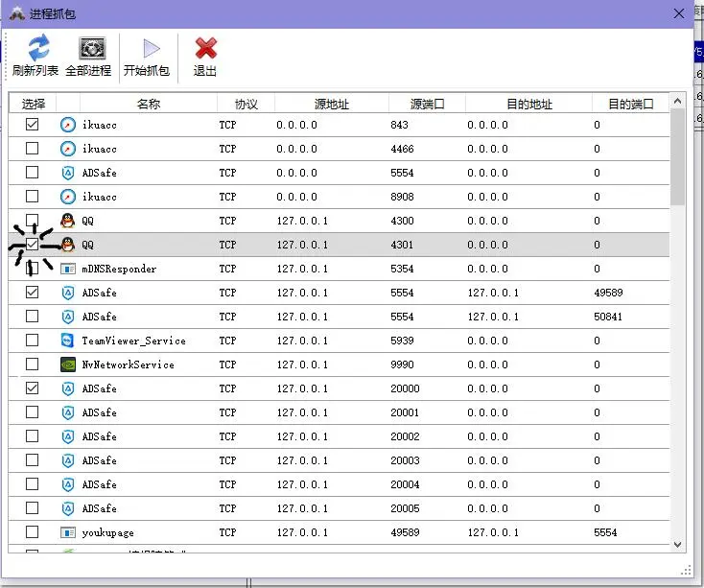Click the youkupage process icon
Image resolution: width=704 pixels, height=588 pixels.
(x=67, y=532)
